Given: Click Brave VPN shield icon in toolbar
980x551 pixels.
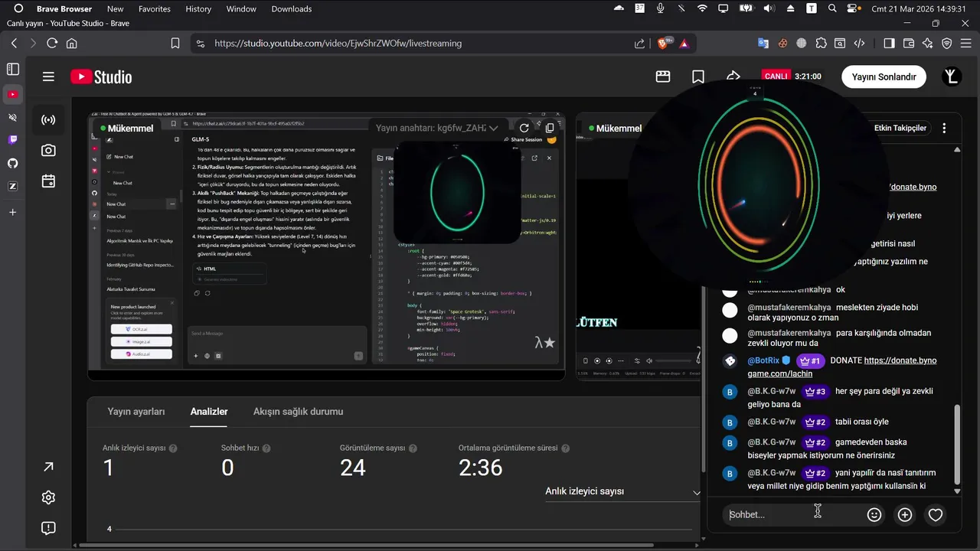Looking at the screenshot, I should click(x=947, y=44).
